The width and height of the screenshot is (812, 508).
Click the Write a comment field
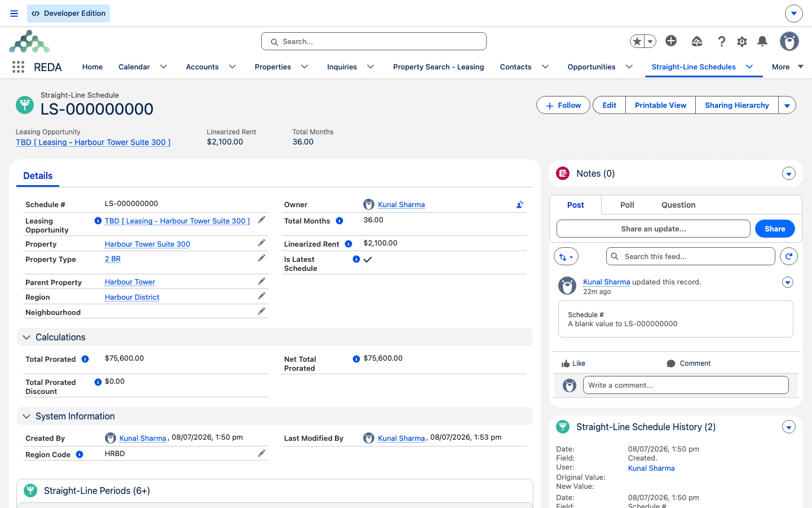[x=686, y=385]
